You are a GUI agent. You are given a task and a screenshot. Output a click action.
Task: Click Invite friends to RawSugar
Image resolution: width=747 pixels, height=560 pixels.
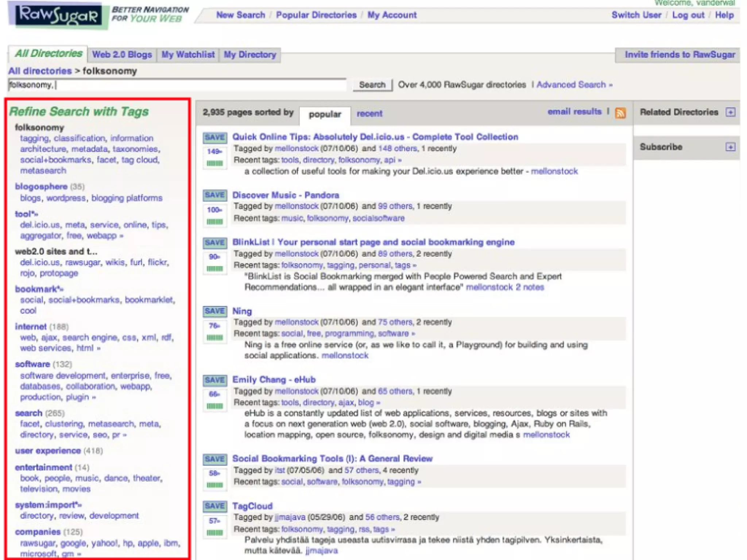[680, 55]
